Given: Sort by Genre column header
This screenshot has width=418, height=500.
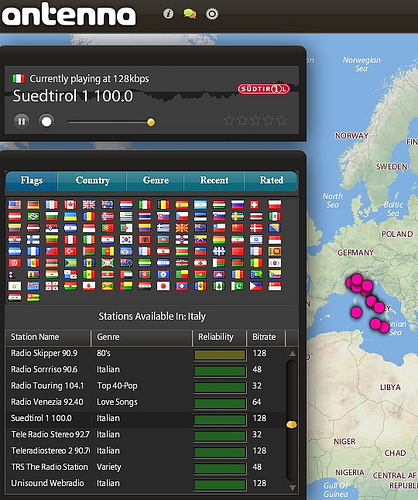Looking at the screenshot, I should click(x=142, y=337).
